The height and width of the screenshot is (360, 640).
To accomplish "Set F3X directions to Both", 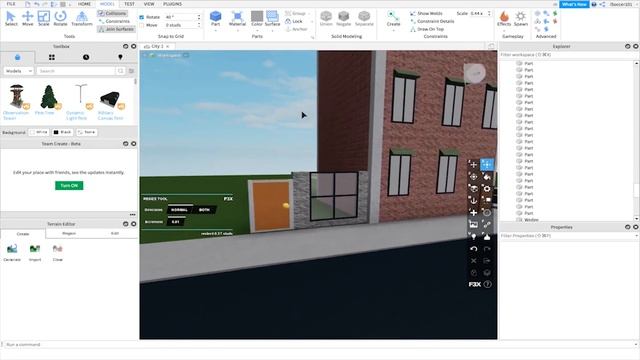I will [x=204, y=210].
